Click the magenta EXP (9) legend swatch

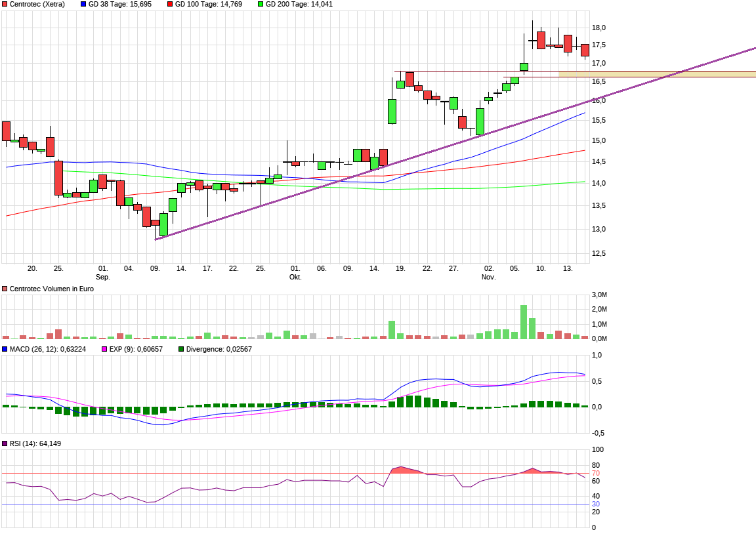104,349
